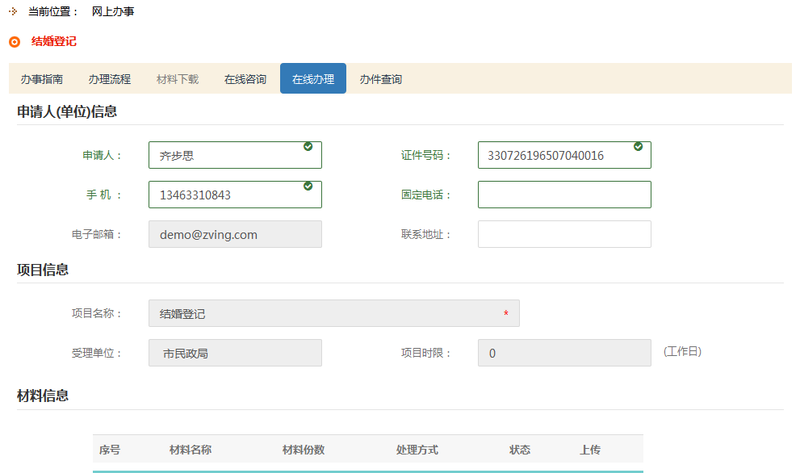Click the empty 固定电话 input field
The image size is (800, 473).
(564, 195)
